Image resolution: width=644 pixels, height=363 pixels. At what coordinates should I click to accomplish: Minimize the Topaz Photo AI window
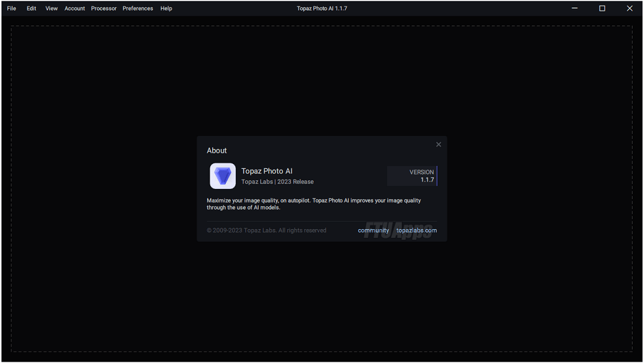click(575, 8)
